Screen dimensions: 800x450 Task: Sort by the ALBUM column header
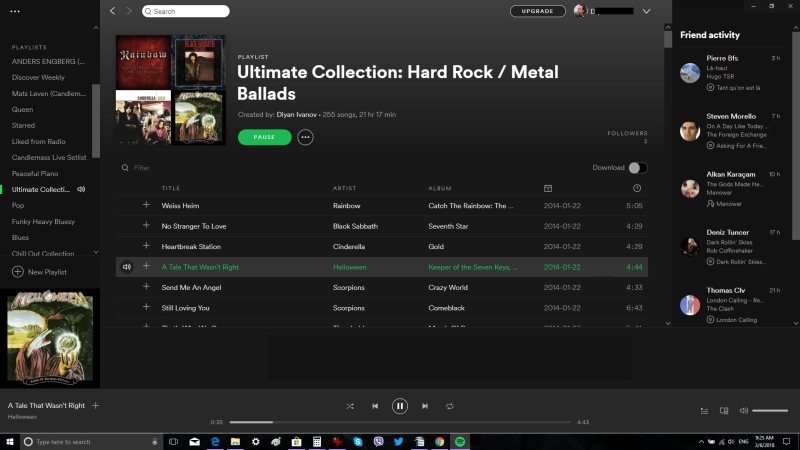pyautogui.click(x=440, y=188)
